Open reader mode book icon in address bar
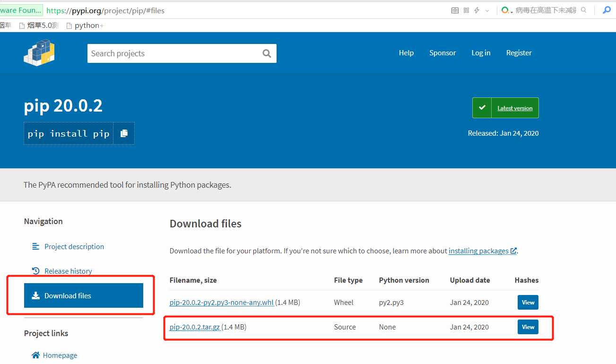Viewport: 616px width, 364px height. [455, 10]
